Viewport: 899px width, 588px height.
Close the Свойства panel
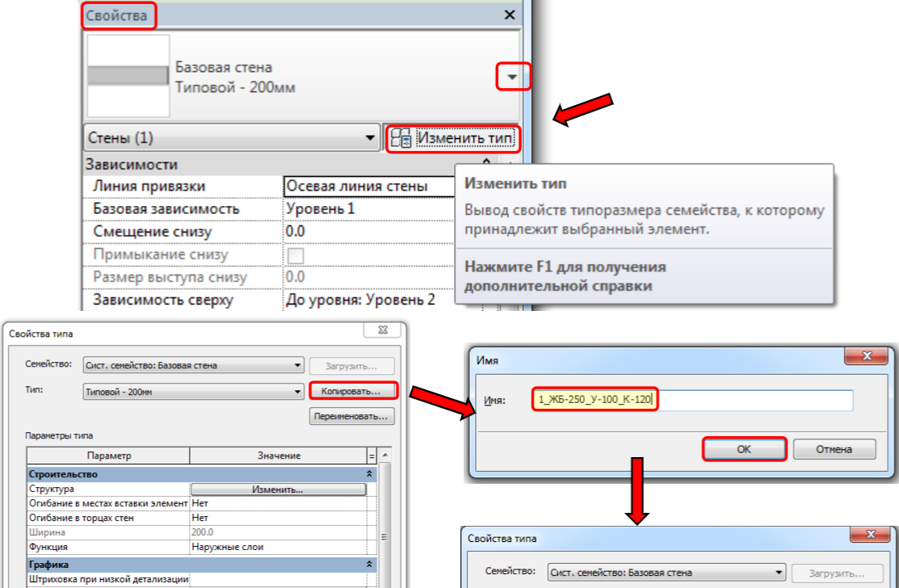510,15
